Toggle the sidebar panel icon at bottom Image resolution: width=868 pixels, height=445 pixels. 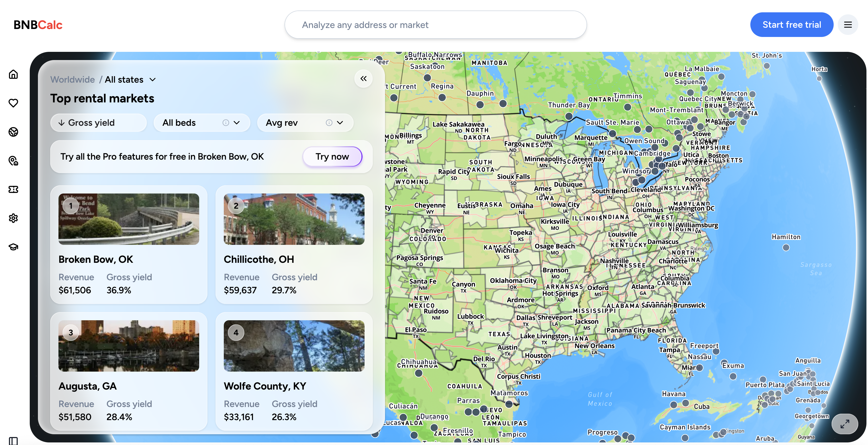tap(13, 441)
